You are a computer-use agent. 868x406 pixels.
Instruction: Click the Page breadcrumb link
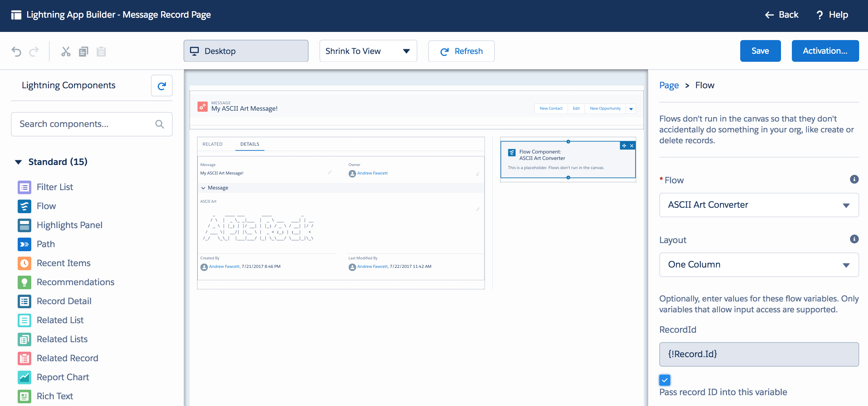tap(669, 85)
